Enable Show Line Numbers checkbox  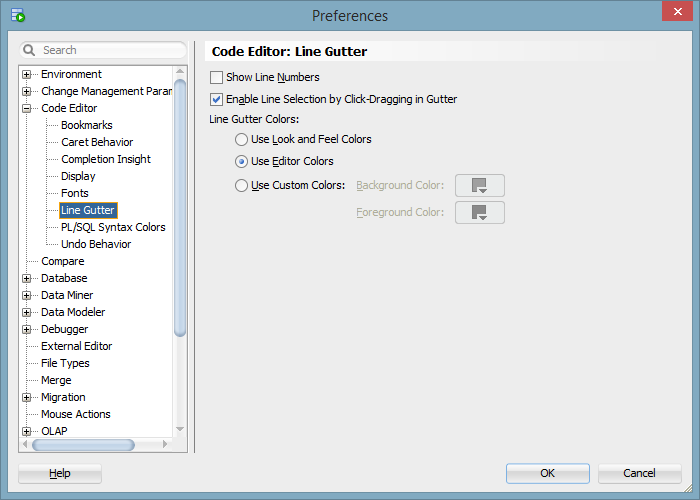(217, 78)
